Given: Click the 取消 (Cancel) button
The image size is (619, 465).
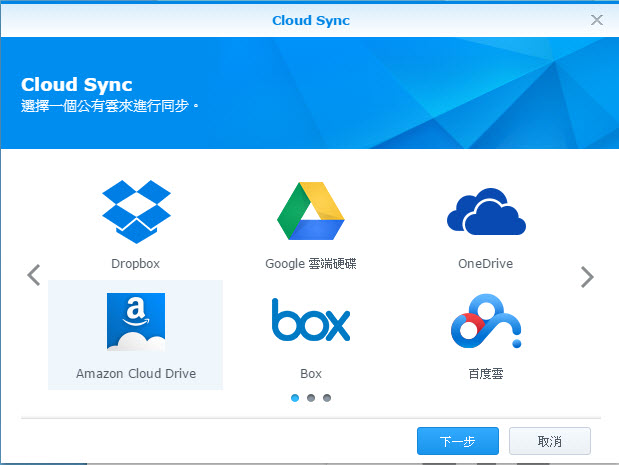Looking at the screenshot, I should (x=550, y=441).
